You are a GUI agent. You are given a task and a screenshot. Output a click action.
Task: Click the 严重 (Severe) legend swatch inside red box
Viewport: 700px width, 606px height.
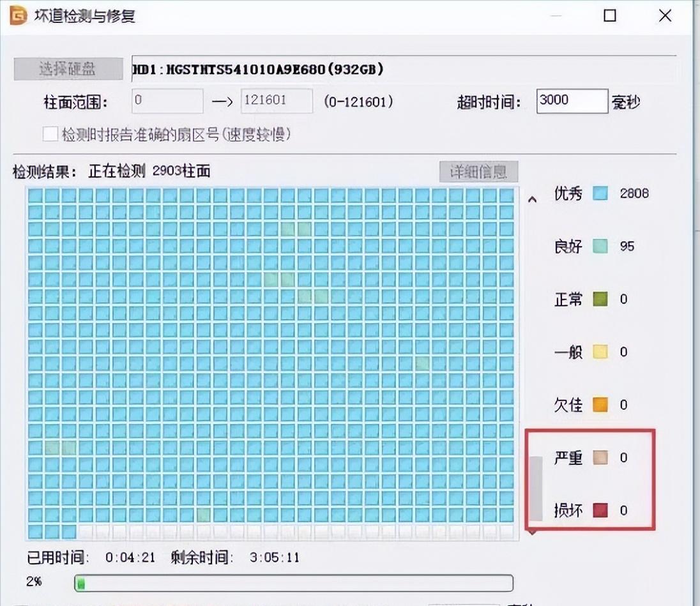tap(601, 458)
